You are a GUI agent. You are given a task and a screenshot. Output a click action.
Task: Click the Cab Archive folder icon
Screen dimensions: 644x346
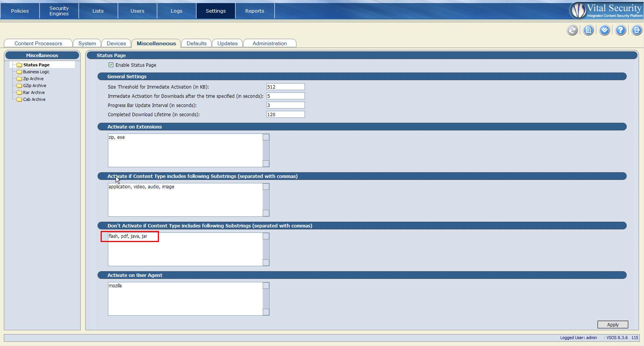coord(19,99)
